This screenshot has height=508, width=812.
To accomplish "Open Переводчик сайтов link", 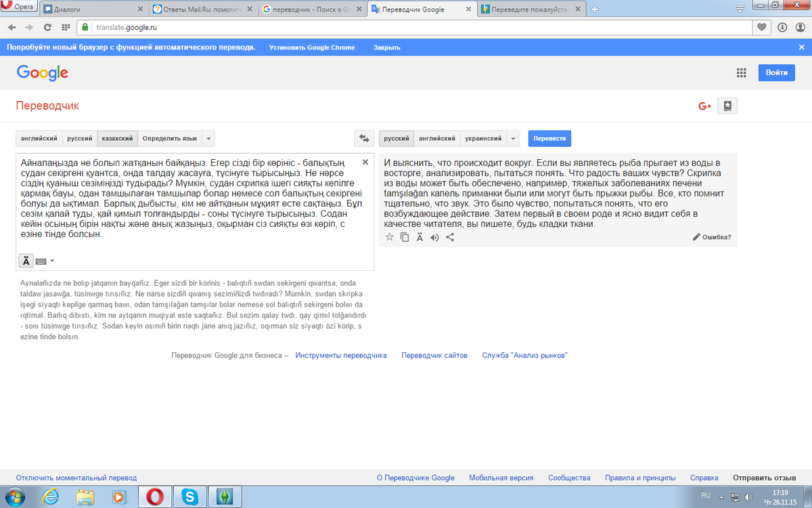I will click(434, 355).
